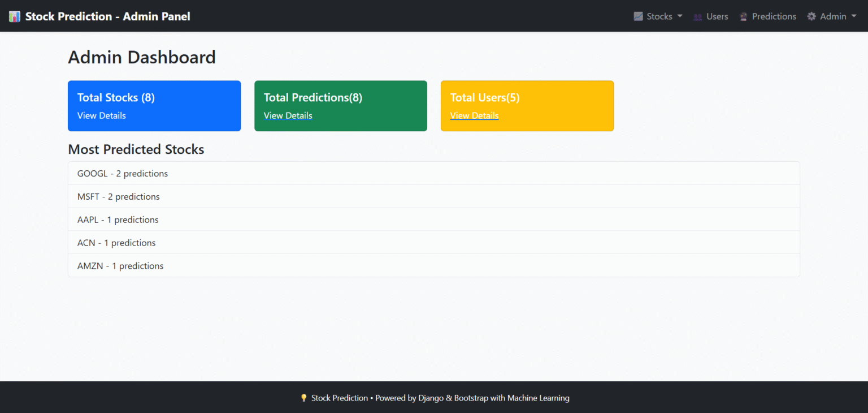This screenshot has width=868, height=413.
Task: Open the Predictions page from navbar
Action: coord(774,16)
